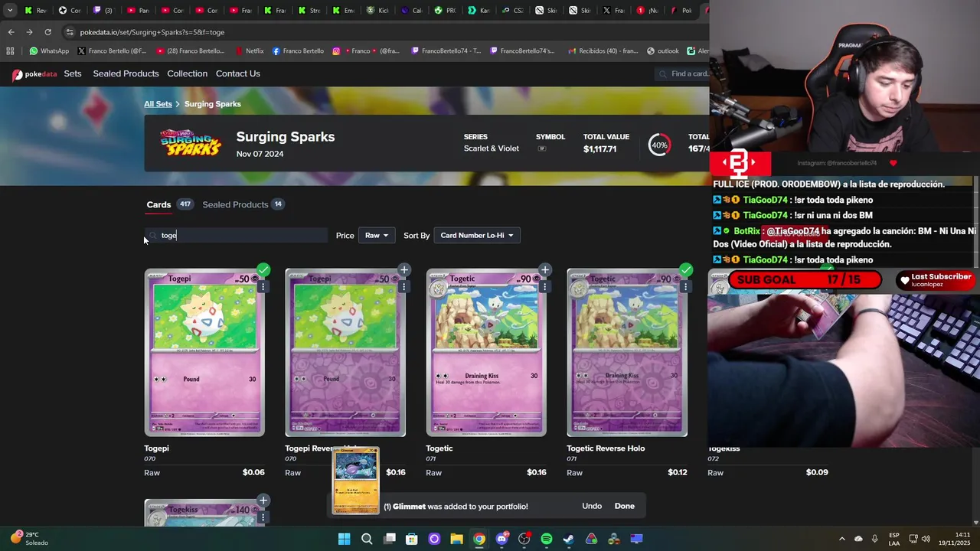This screenshot has width=980, height=551.
Task: Open three-dot menu on bottom Togekiss card
Action: (x=262, y=517)
